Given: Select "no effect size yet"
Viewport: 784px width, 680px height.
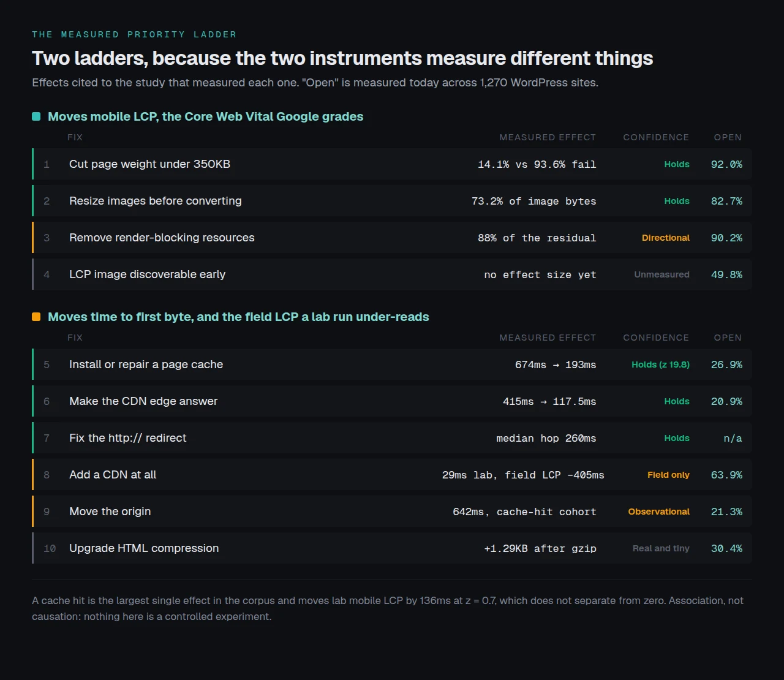Looking at the screenshot, I should 540,274.
